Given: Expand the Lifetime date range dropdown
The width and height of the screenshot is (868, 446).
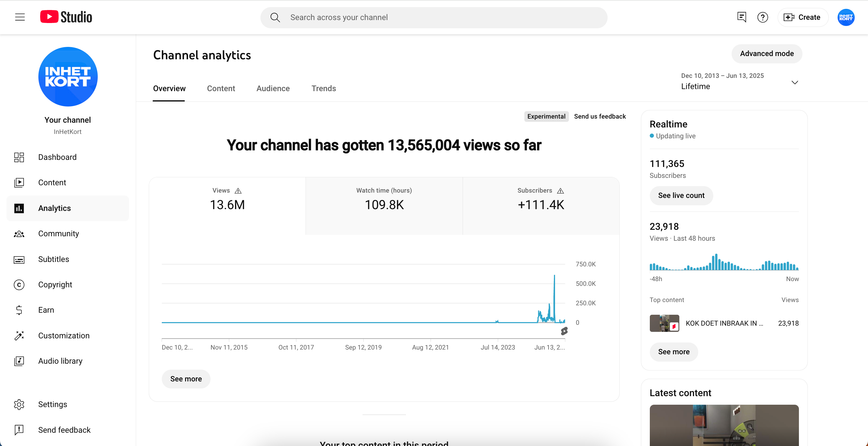Looking at the screenshot, I should click(x=740, y=81).
